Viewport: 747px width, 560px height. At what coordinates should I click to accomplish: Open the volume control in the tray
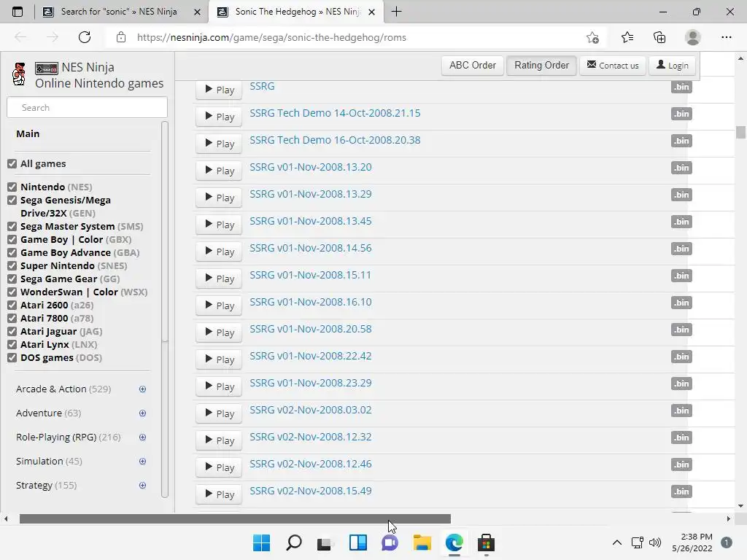click(x=655, y=542)
